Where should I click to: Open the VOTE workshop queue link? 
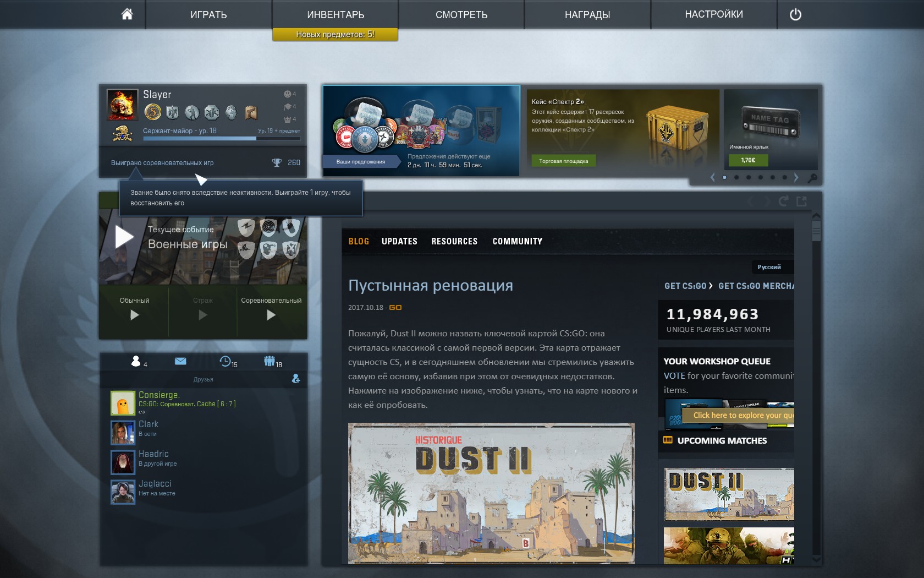click(674, 376)
